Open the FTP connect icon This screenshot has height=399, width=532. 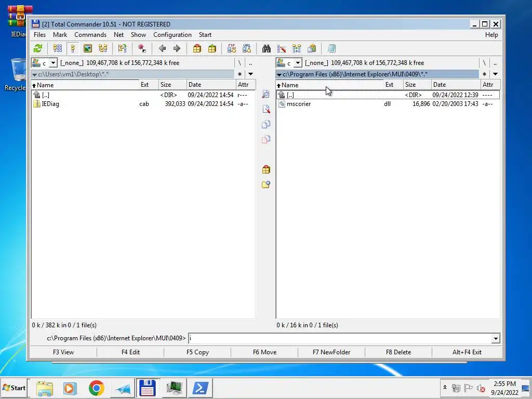tap(232, 48)
